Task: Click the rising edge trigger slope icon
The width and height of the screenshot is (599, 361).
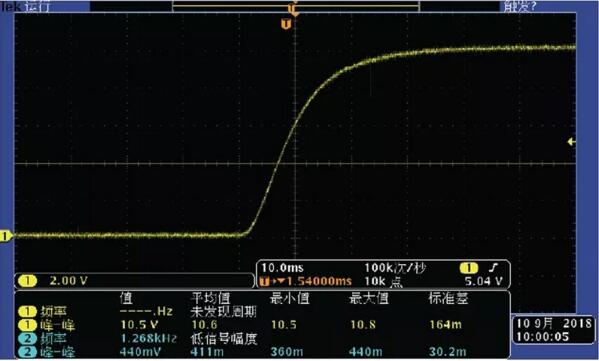Action: point(494,268)
